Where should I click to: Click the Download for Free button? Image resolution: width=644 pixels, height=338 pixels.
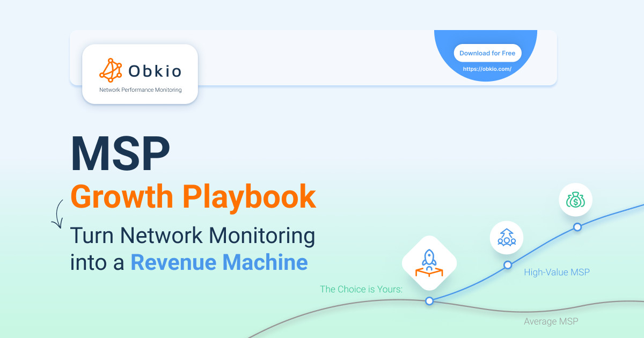click(x=488, y=53)
